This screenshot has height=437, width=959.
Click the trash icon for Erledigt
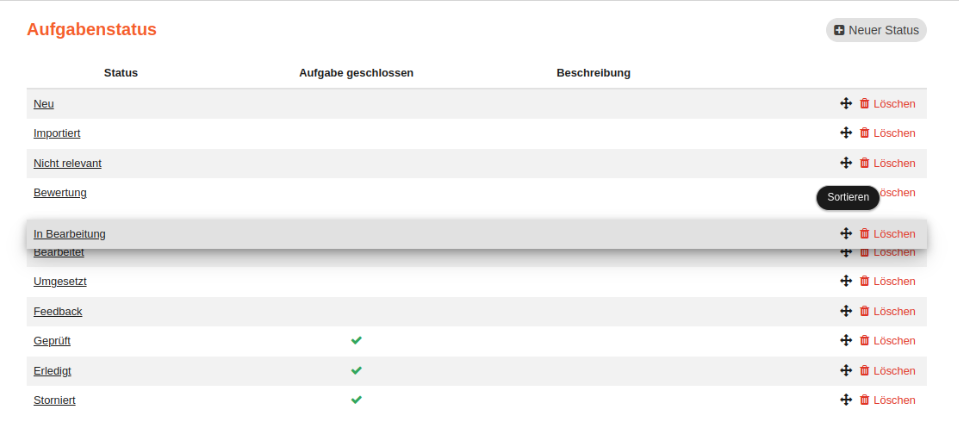click(865, 370)
